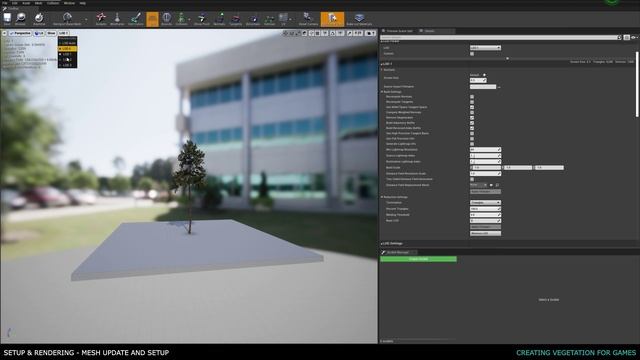Select LOD 3 in the viewport LOD list
This screenshot has width=640, height=360.
[68, 65]
